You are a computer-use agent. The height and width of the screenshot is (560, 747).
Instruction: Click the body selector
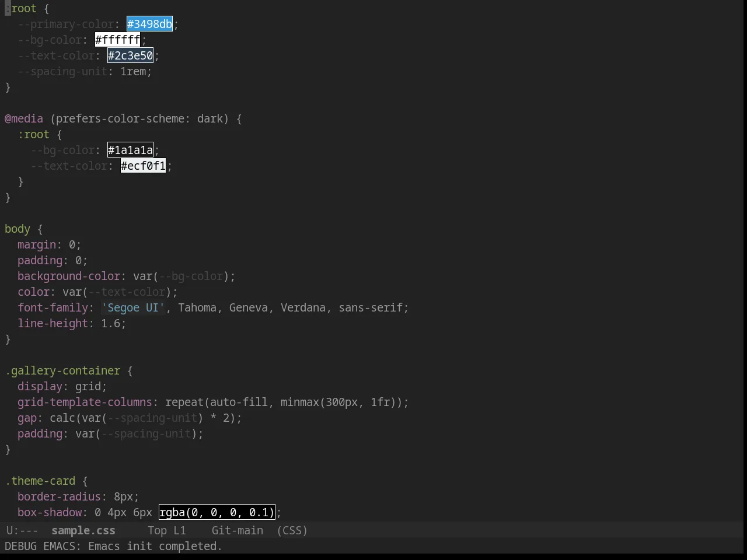click(18, 229)
